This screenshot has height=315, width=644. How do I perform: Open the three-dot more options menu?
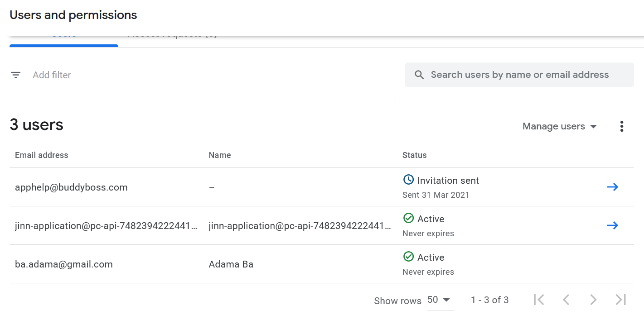click(621, 127)
